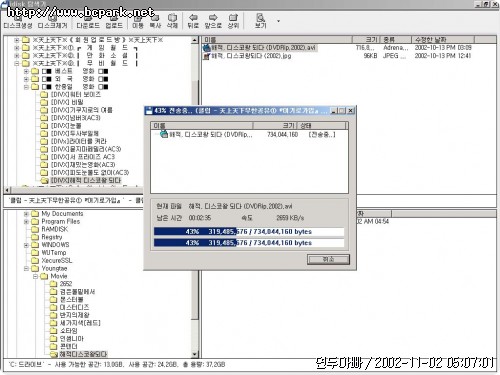The image size is (500, 375).
Task: Expand the 회원업로드방 folder node
Action: click(x=17, y=40)
